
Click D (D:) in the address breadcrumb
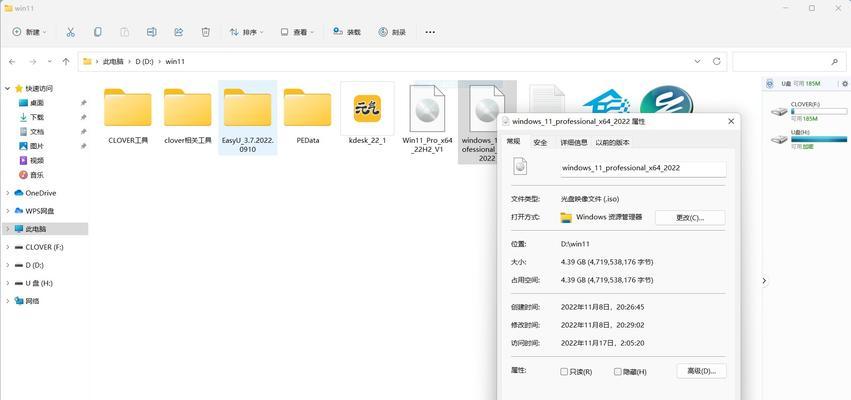(x=145, y=62)
